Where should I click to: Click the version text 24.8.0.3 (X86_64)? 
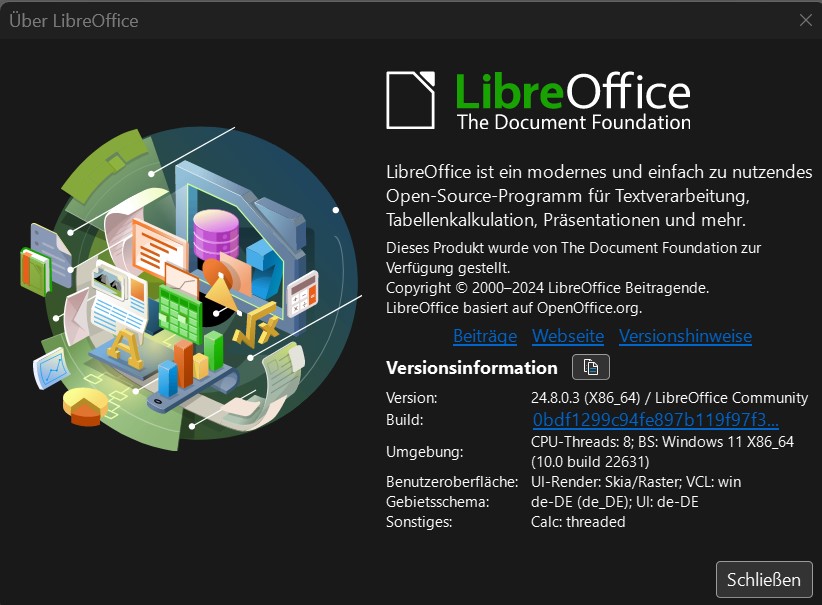(585, 398)
